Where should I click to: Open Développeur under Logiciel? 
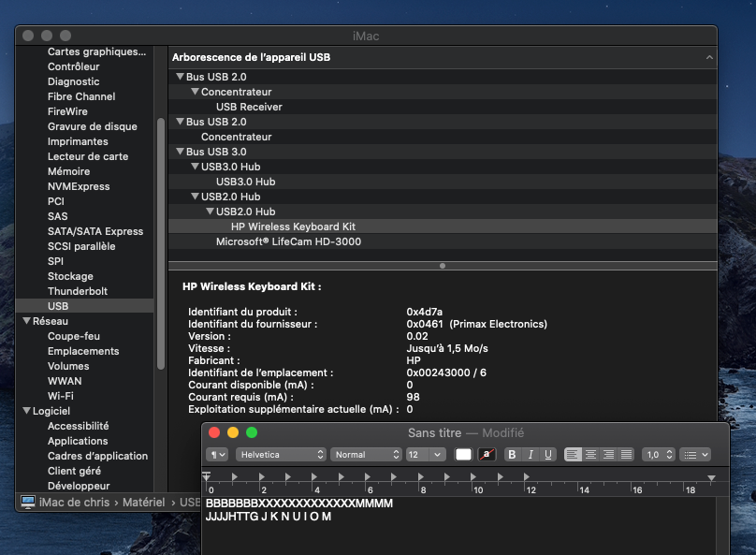click(79, 486)
